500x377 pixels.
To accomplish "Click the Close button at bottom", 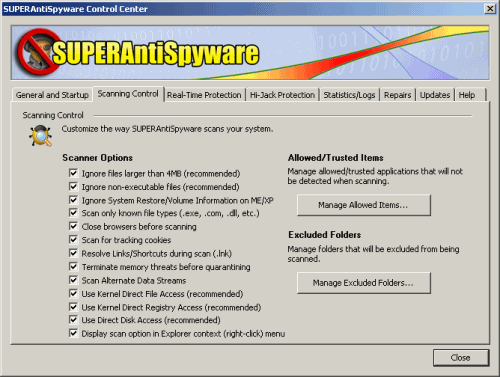I will click(461, 358).
